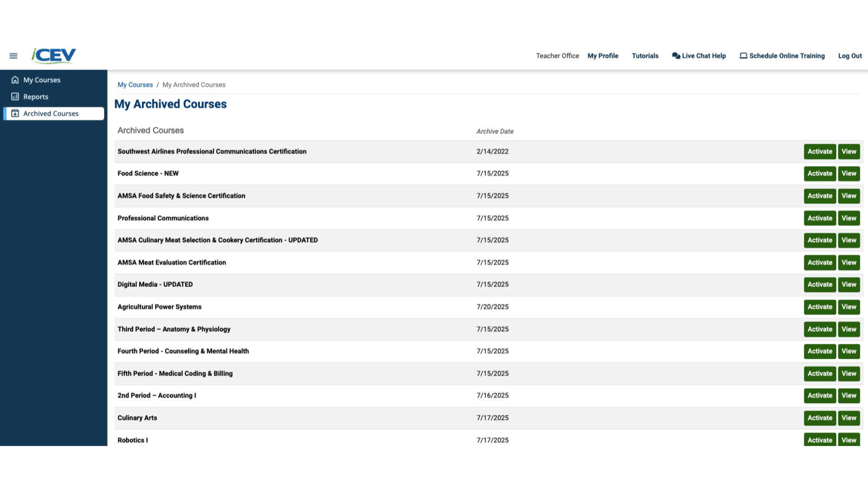View Culinary Arts course

tap(849, 418)
